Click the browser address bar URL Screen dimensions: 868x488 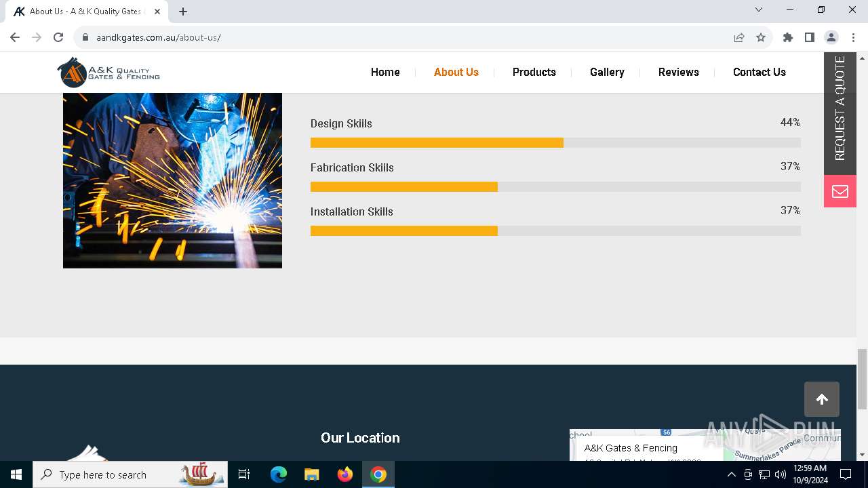(159, 37)
